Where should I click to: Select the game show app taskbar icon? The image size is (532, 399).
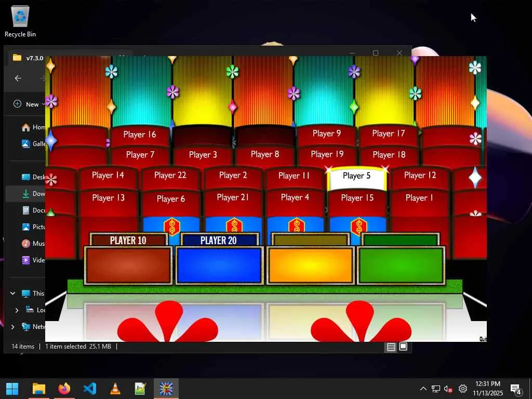(x=166, y=389)
